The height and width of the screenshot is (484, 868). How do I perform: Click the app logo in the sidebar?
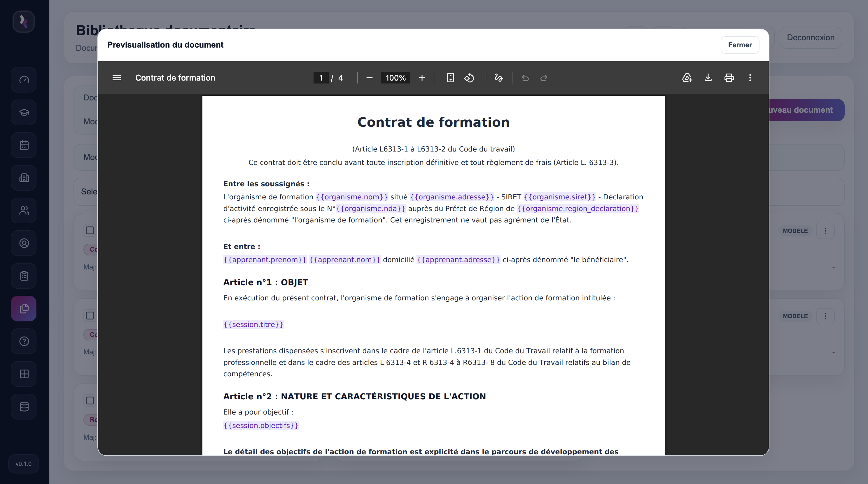pos(24,22)
